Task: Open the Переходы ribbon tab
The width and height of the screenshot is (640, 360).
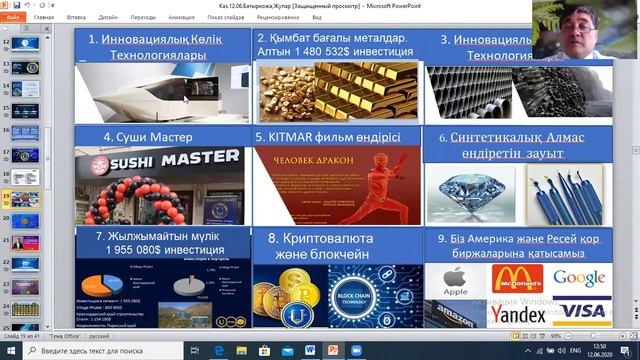Action: click(x=143, y=17)
